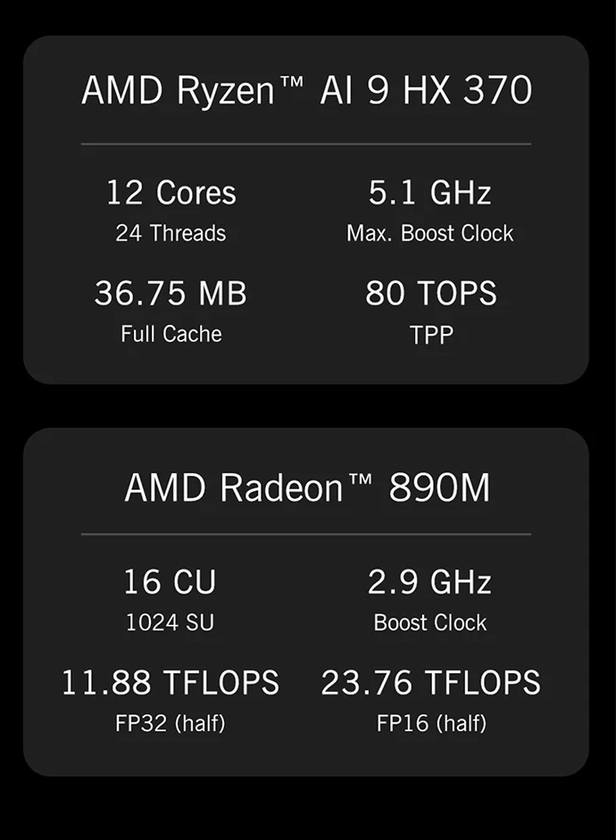Click the AMD Ryzen AI 9 HX 370 title
This screenshot has height=840, width=616.
tap(306, 91)
